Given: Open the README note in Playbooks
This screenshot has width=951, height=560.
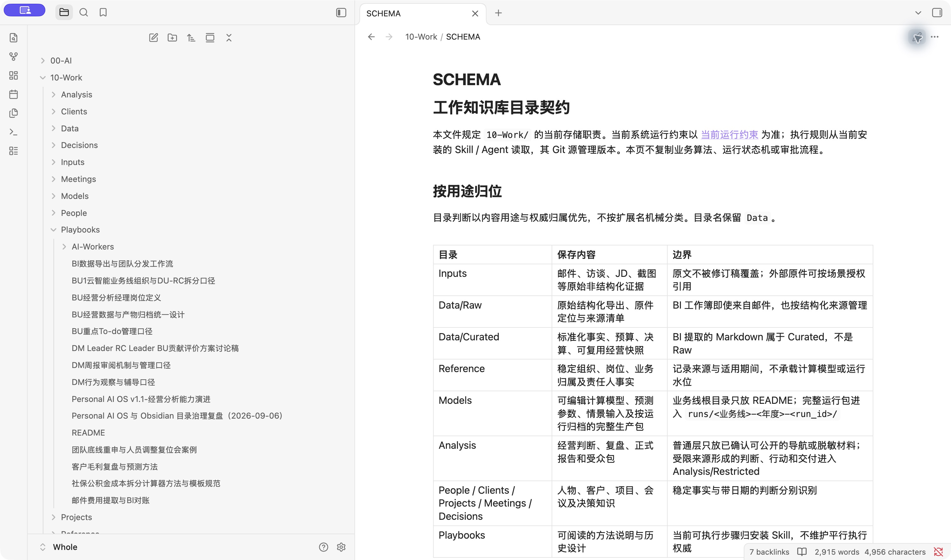Looking at the screenshot, I should click(88, 433).
